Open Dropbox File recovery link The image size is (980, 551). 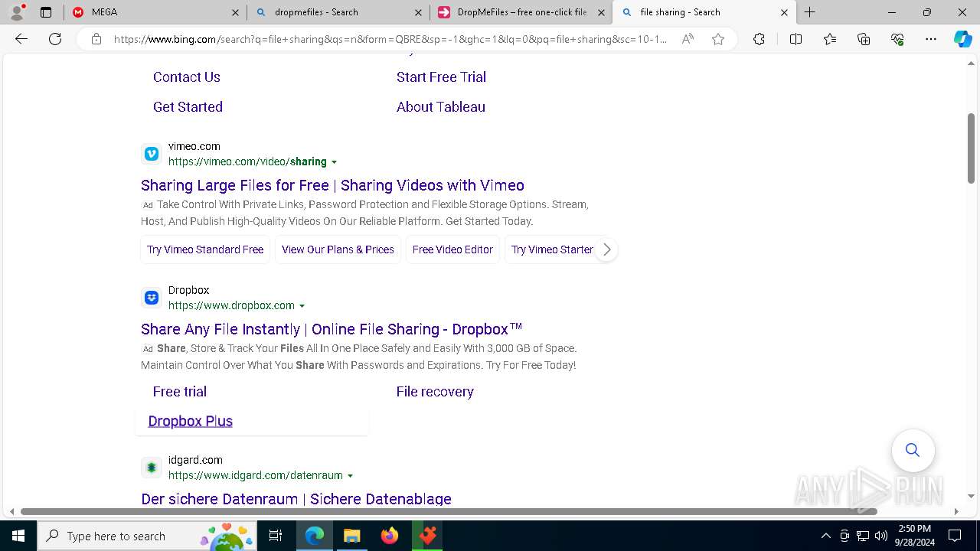[435, 392]
